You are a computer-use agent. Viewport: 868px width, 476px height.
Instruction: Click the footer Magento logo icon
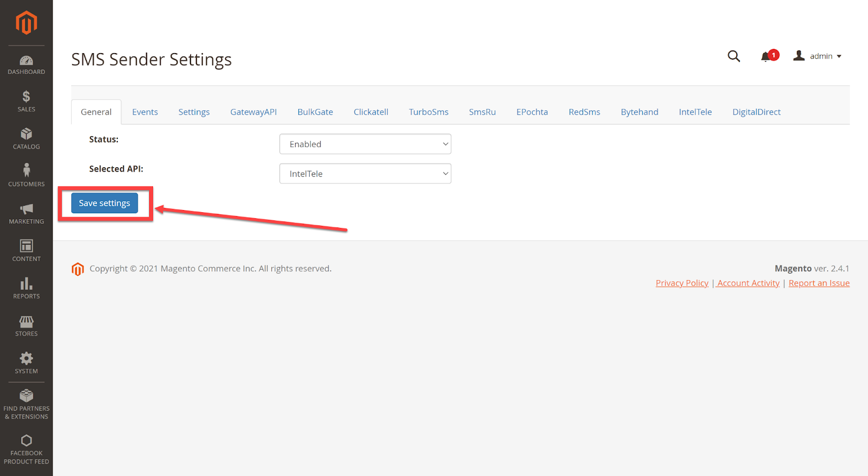tap(78, 269)
